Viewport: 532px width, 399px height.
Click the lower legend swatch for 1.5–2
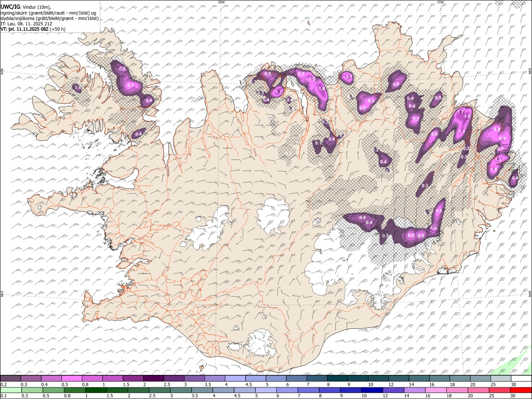[117, 390]
